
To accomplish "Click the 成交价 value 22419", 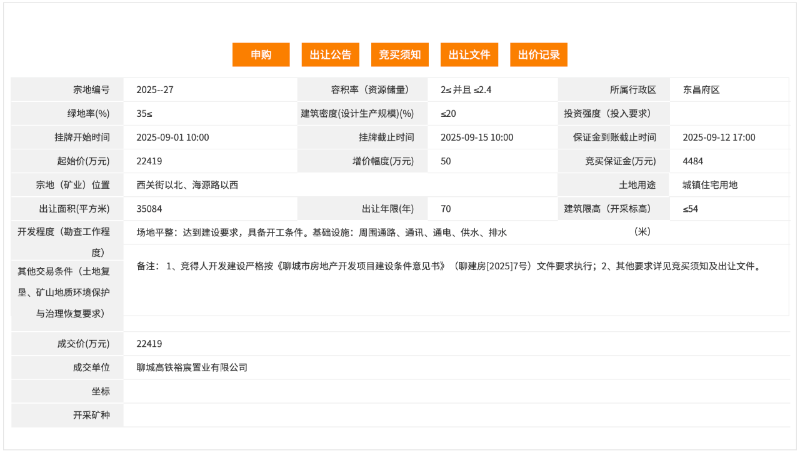I will click(150, 343).
